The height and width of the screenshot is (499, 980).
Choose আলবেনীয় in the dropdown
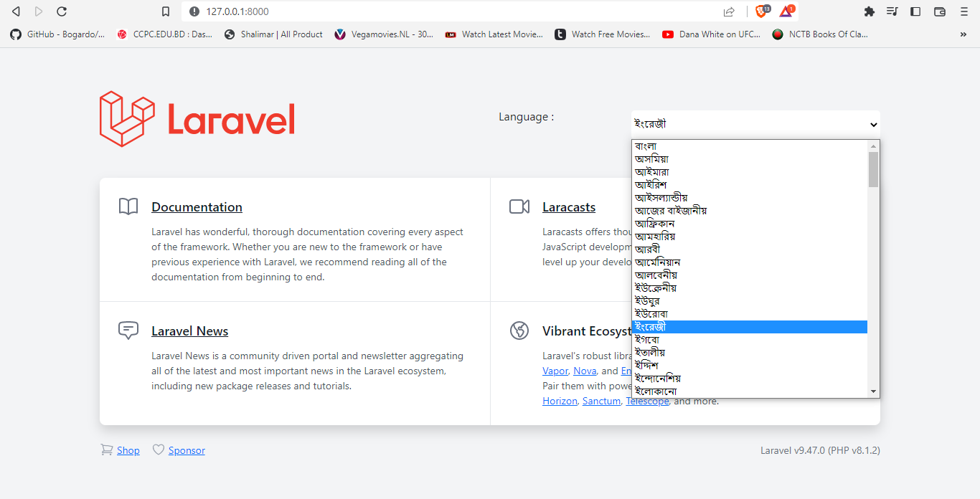pyautogui.click(x=750, y=275)
